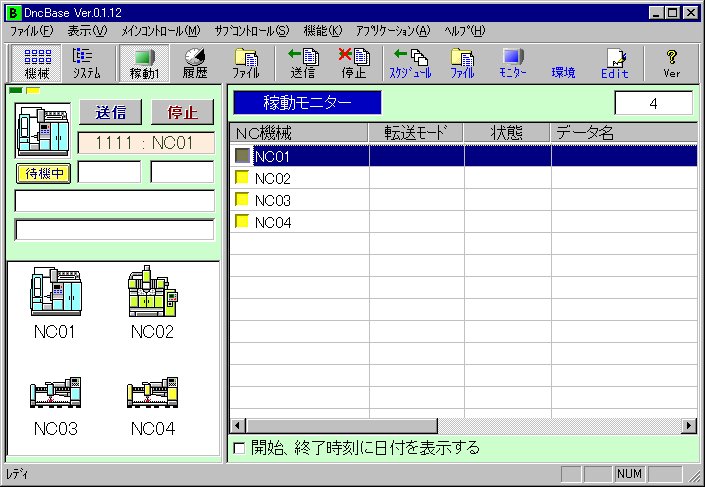This screenshot has height=487, width=705.
Task: Open the 表示(V) menu
Action: [x=87, y=31]
